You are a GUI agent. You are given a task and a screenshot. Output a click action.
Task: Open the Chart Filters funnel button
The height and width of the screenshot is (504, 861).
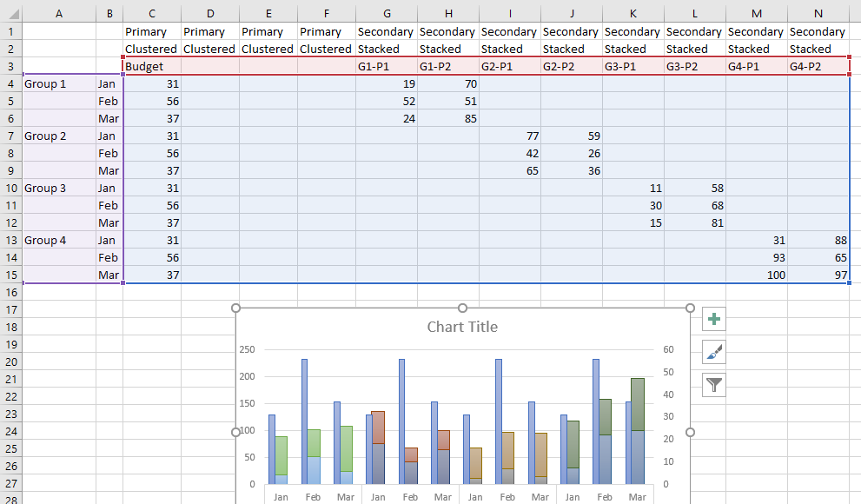[714, 385]
